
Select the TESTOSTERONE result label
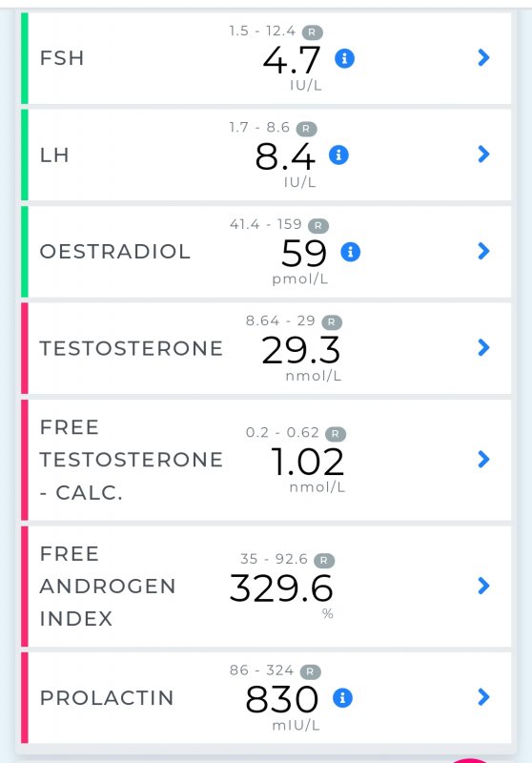tap(131, 348)
